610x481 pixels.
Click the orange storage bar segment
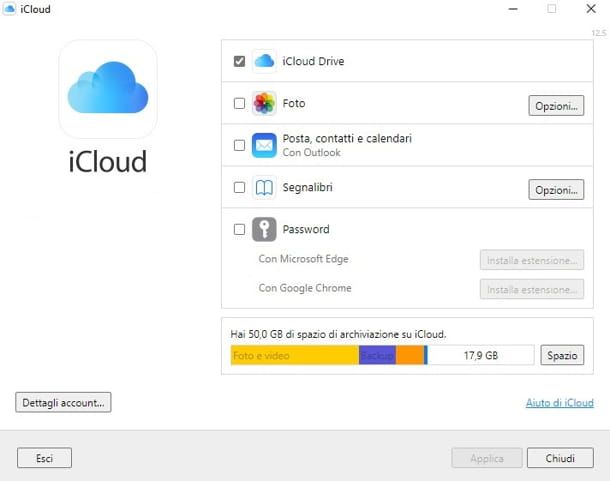click(x=410, y=355)
